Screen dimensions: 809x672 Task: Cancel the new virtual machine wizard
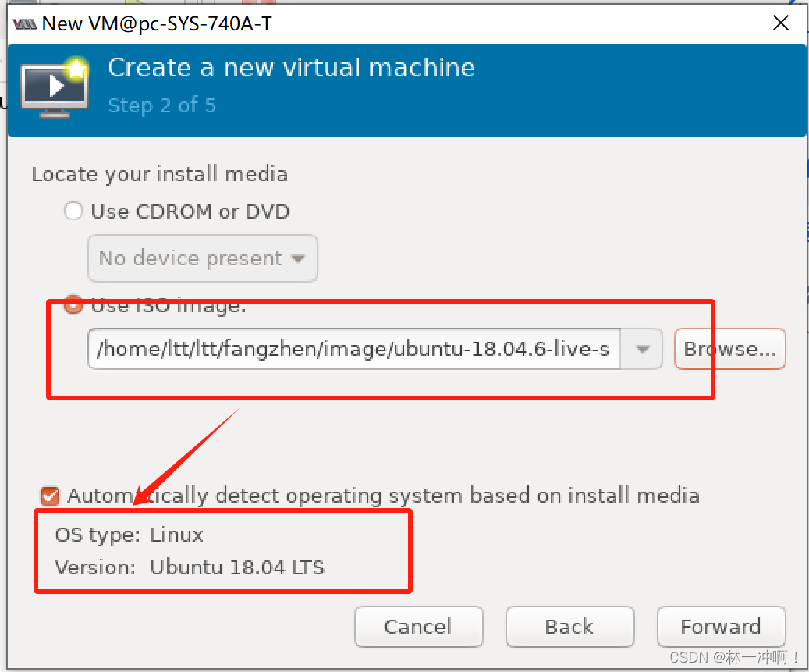(418, 626)
